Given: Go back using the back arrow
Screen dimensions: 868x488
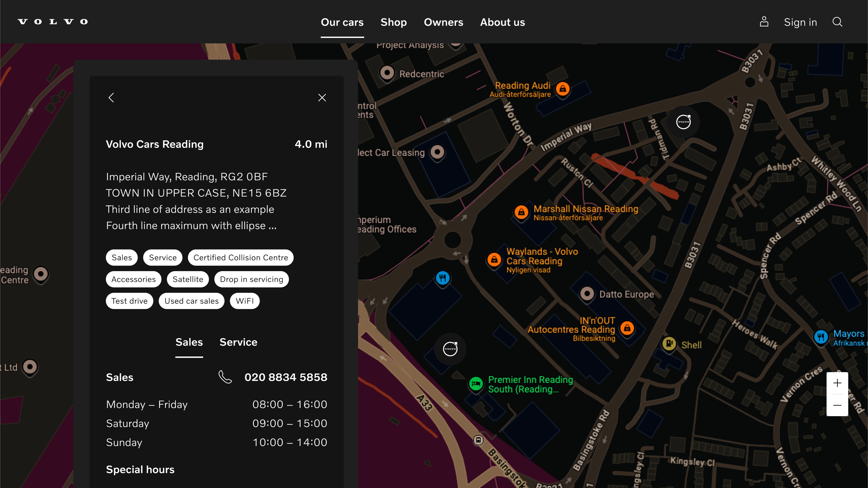Looking at the screenshot, I should pyautogui.click(x=111, y=97).
